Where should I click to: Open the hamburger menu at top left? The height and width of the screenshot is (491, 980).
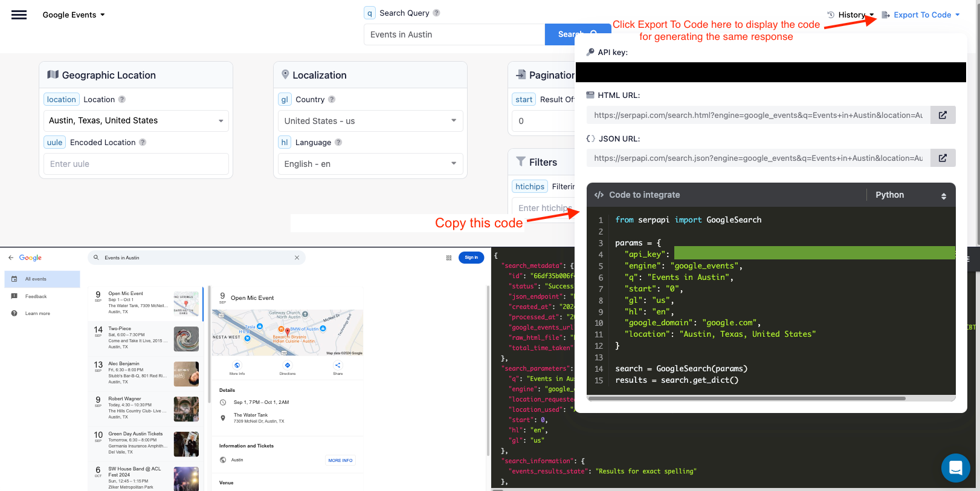tap(19, 15)
